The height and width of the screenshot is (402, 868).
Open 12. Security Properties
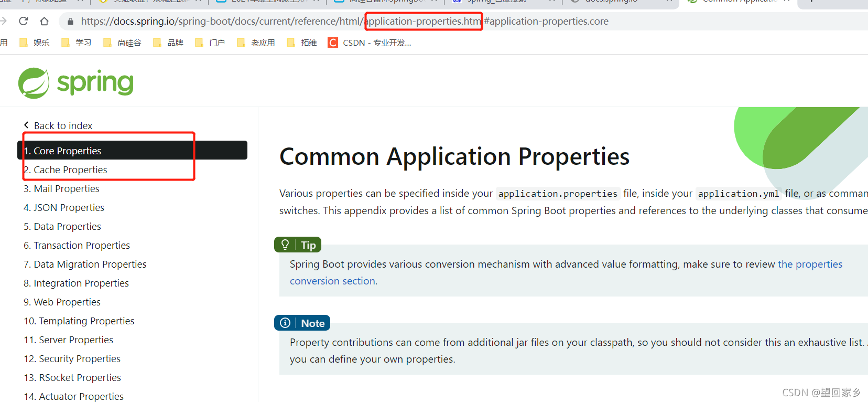pos(72,358)
